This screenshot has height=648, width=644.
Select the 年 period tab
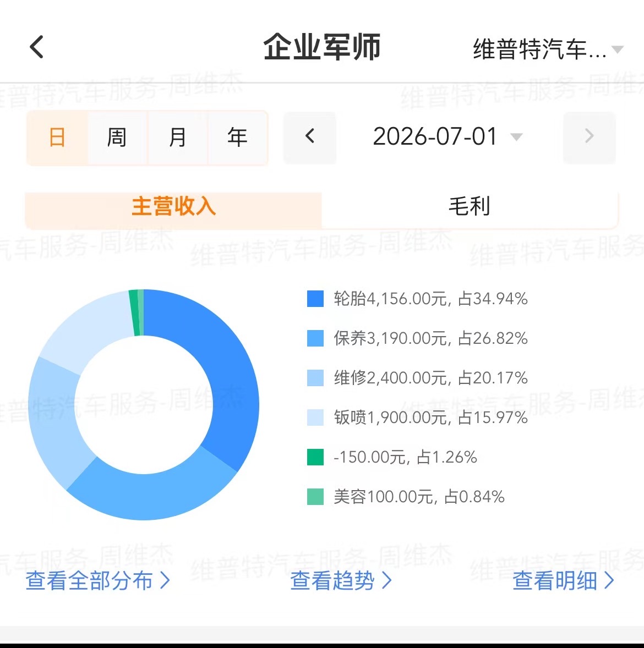click(237, 138)
